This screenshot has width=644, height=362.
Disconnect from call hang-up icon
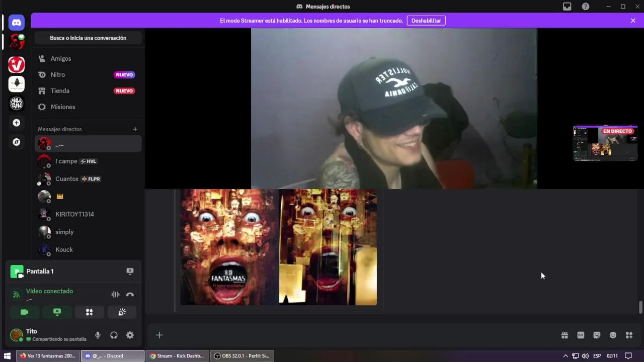[x=130, y=295]
